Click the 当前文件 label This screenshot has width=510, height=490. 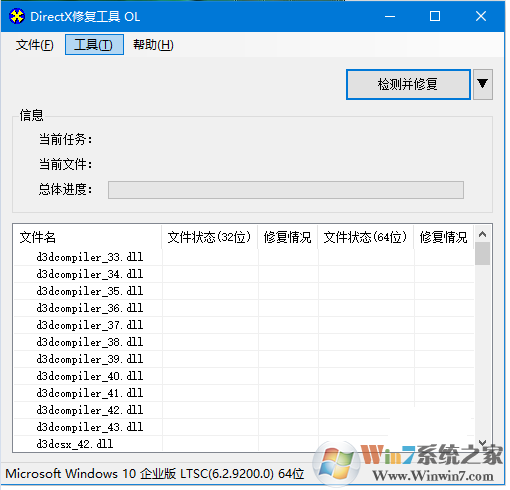65,164
